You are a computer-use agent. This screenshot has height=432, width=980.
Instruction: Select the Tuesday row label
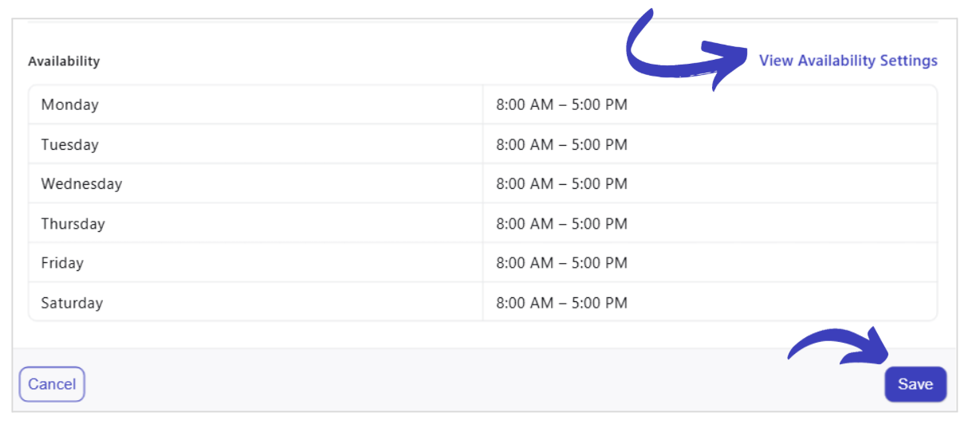(70, 144)
